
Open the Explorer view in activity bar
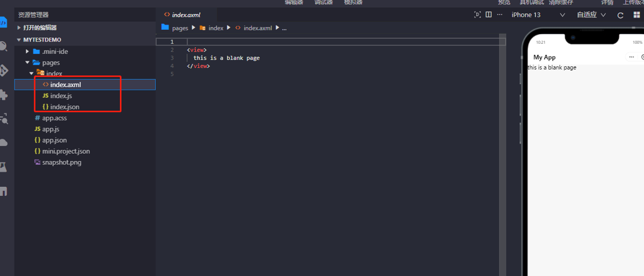click(2, 22)
